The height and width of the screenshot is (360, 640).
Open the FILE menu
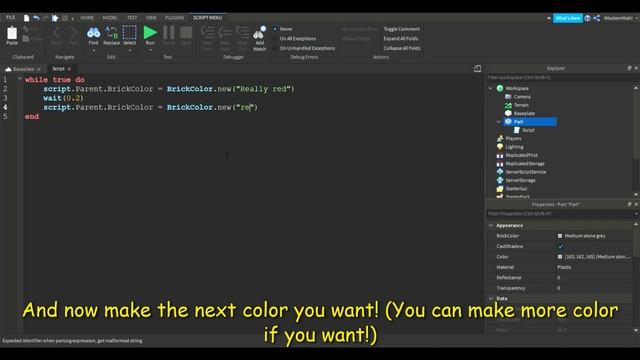tap(11, 18)
